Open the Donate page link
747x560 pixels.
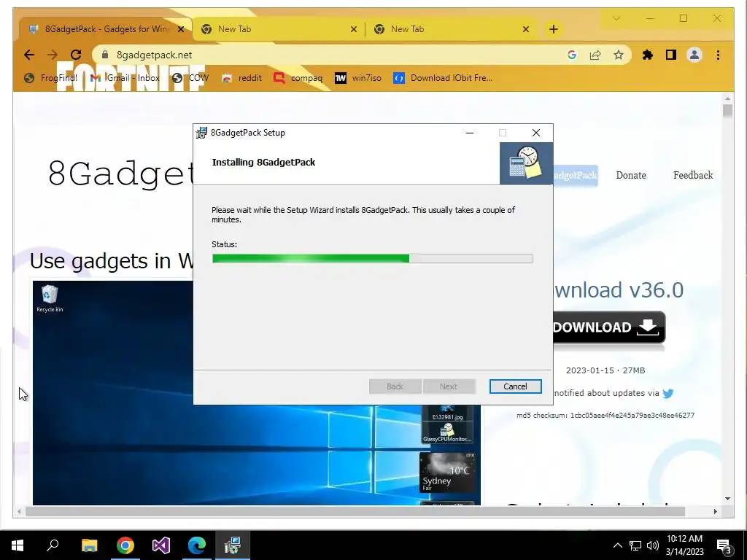tap(631, 175)
